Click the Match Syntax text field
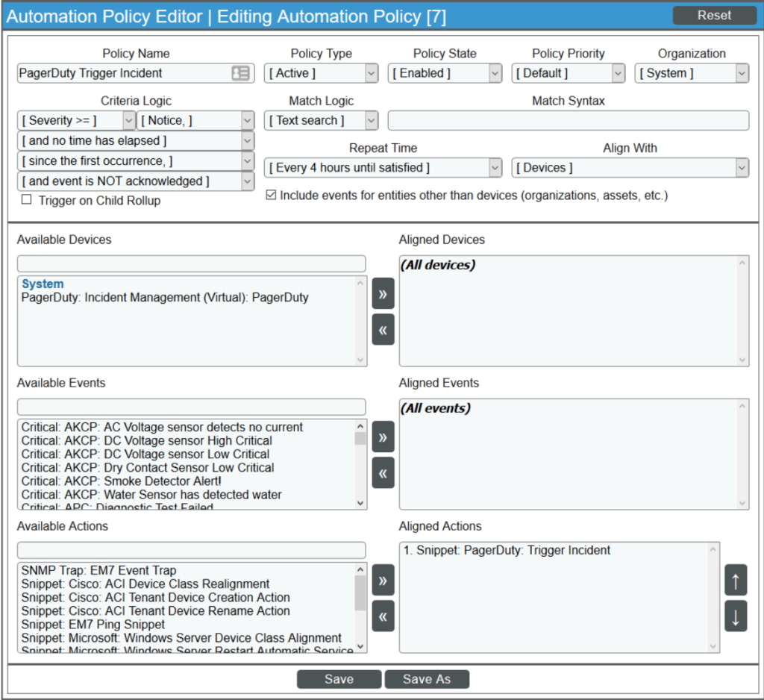This screenshot has width=764, height=700. click(x=568, y=120)
